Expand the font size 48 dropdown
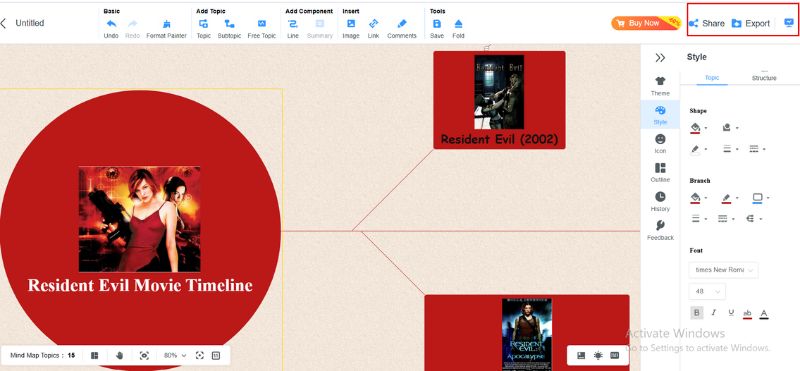The height and width of the screenshot is (371, 800). tap(707, 291)
